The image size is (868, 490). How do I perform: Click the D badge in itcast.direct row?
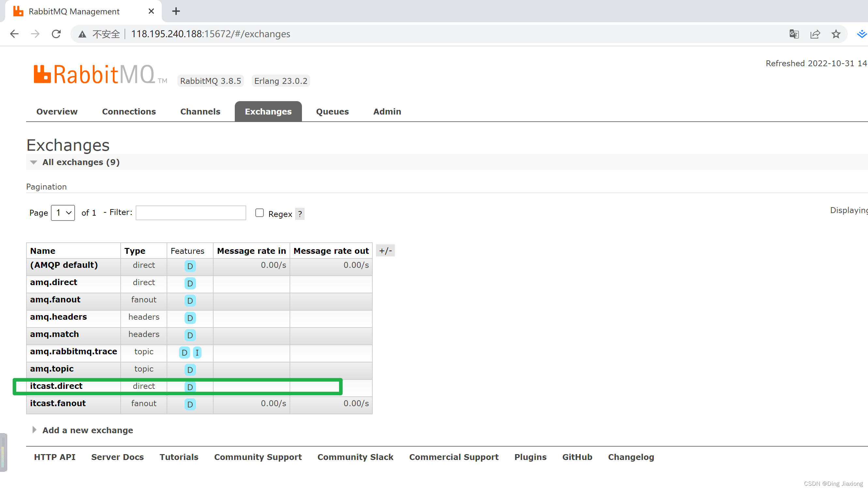190,387
